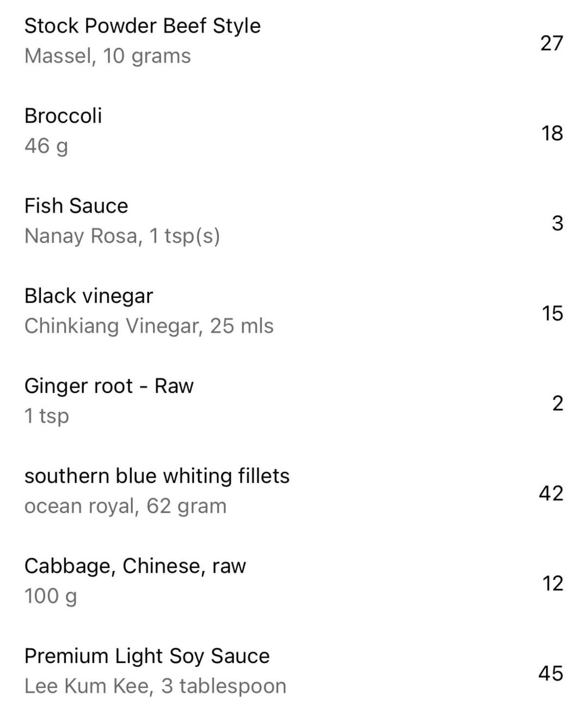Click the 3 calorie value for Fish Sauce
The image size is (588, 706).
[557, 223]
